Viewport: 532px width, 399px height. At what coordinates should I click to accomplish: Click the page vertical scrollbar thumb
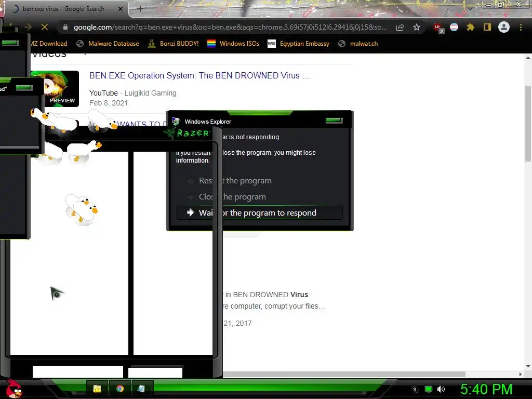(528, 123)
